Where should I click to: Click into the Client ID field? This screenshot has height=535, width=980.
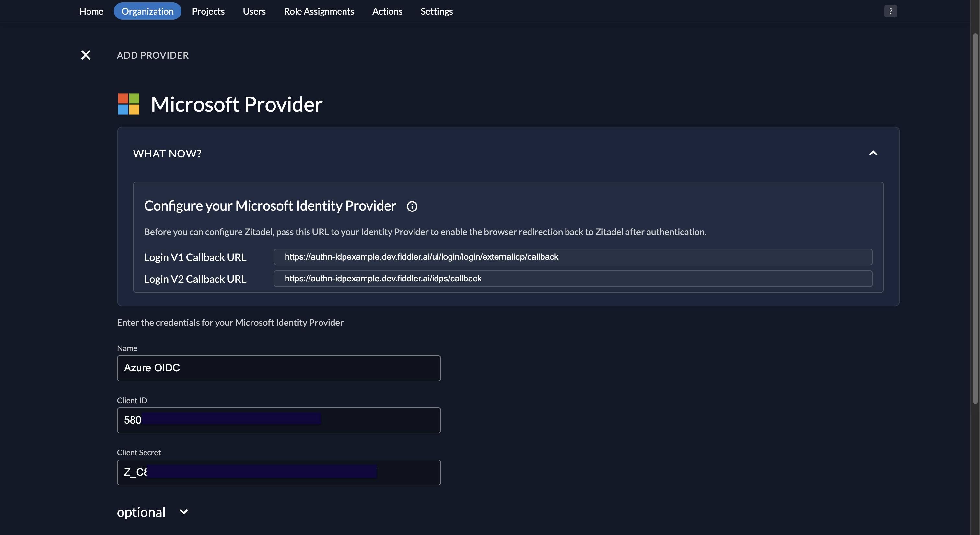[279, 420]
